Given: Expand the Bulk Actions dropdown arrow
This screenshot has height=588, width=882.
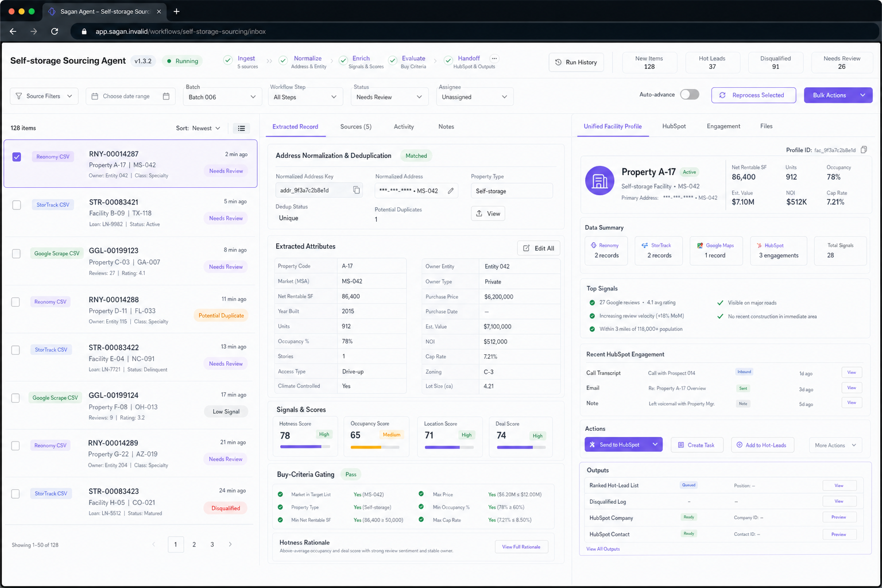Looking at the screenshot, I should point(862,95).
